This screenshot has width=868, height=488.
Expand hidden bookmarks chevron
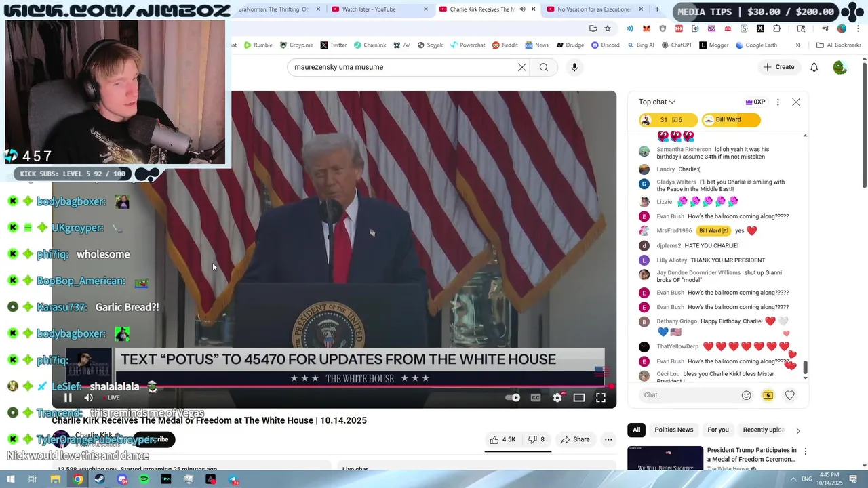click(798, 45)
